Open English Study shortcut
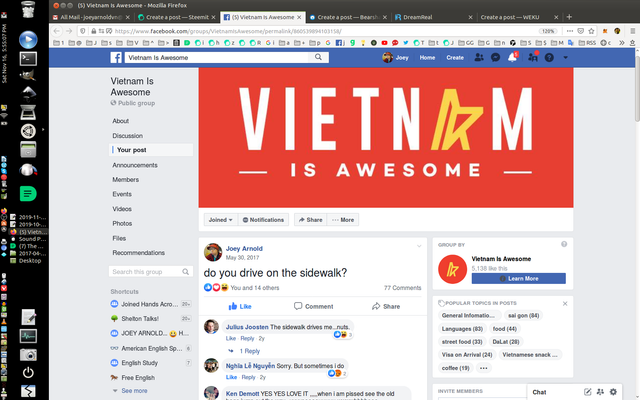 [139, 363]
